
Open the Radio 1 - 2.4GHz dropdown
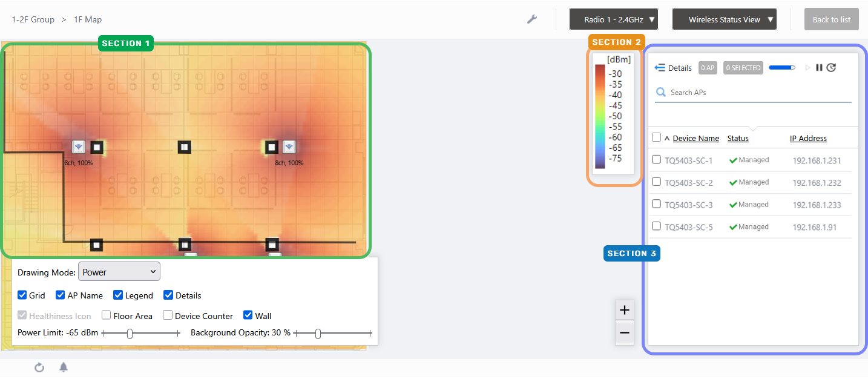[x=613, y=19]
